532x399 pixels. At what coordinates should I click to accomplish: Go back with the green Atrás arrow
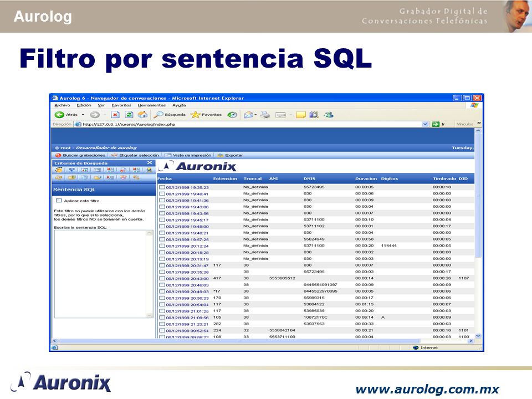(59, 115)
